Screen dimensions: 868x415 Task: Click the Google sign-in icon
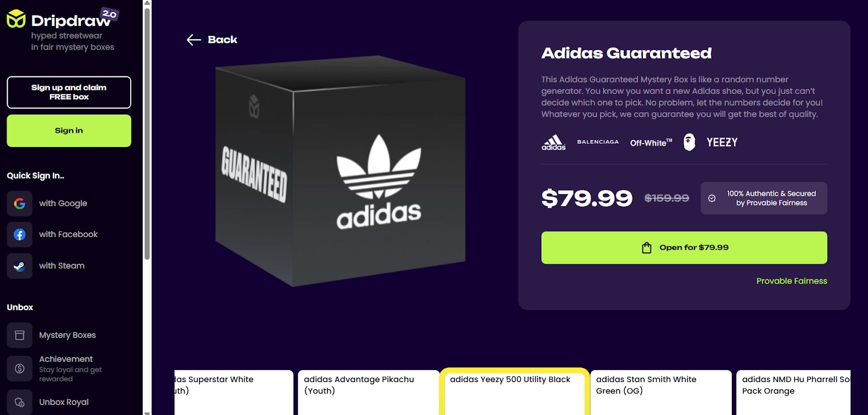[20, 203]
